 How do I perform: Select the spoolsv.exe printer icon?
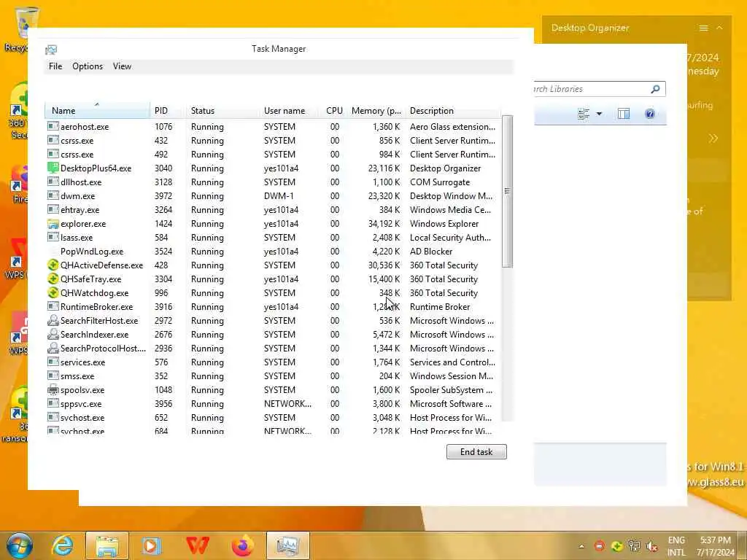[53, 389]
